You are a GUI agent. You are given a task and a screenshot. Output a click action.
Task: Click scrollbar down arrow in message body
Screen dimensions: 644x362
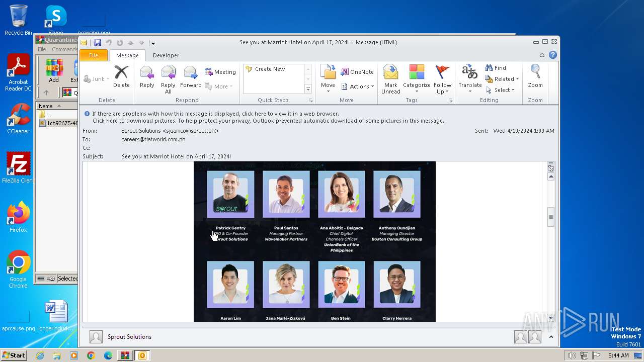point(551,318)
